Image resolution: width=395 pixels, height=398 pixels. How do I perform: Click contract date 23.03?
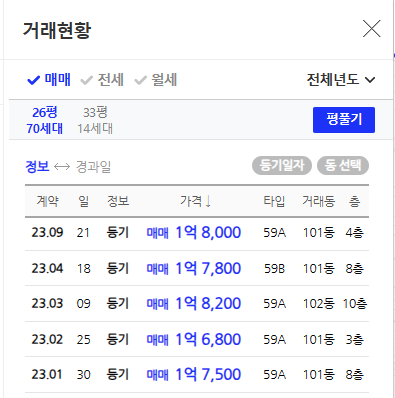click(47, 303)
